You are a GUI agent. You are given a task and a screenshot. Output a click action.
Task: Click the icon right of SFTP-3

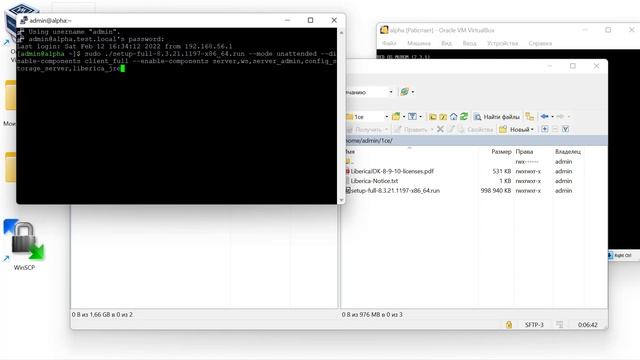[x=560, y=325]
